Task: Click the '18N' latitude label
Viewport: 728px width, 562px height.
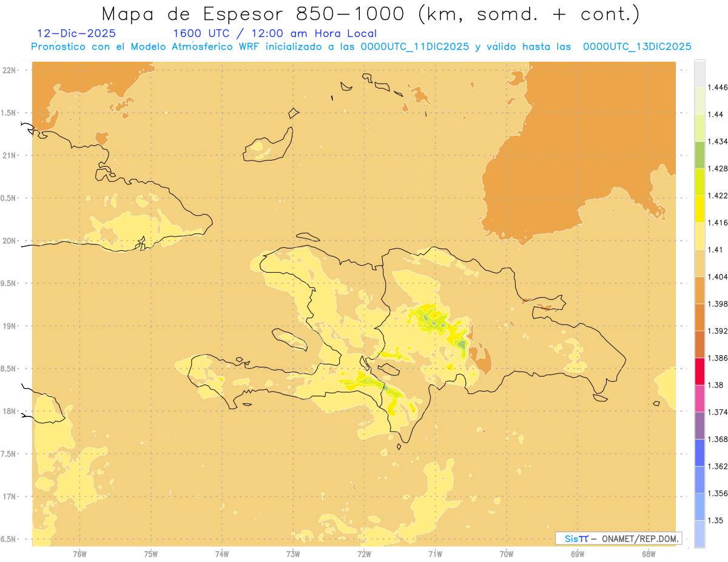Action: pyautogui.click(x=10, y=411)
